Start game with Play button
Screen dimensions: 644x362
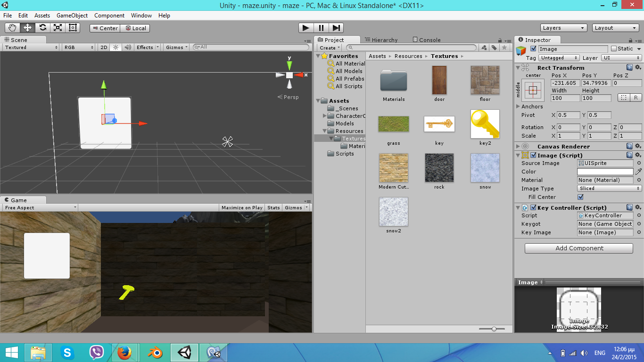pyautogui.click(x=306, y=28)
